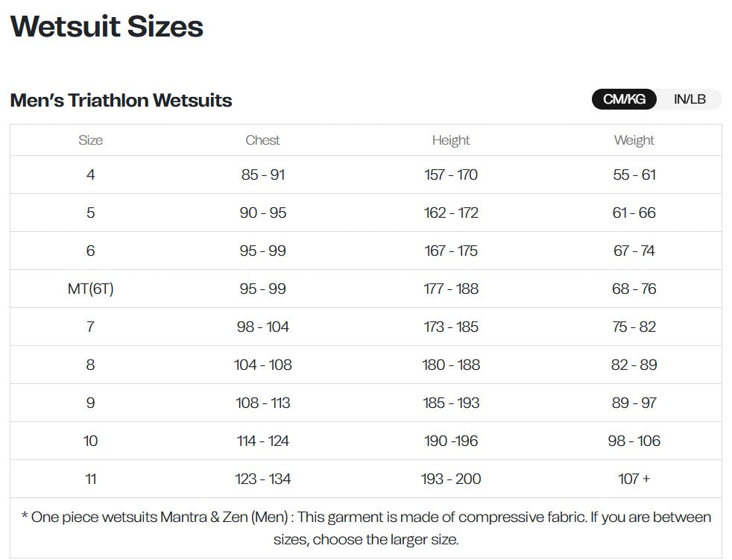Click the weight range 89 - 97
The image size is (732, 560).
point(634,403)
